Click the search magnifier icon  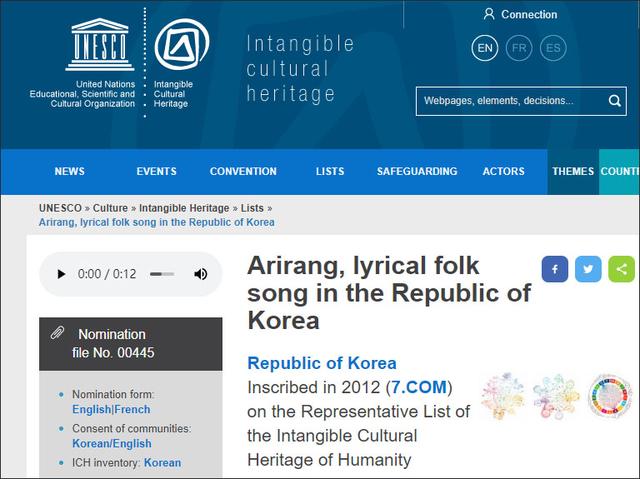(x=615, y=101)
